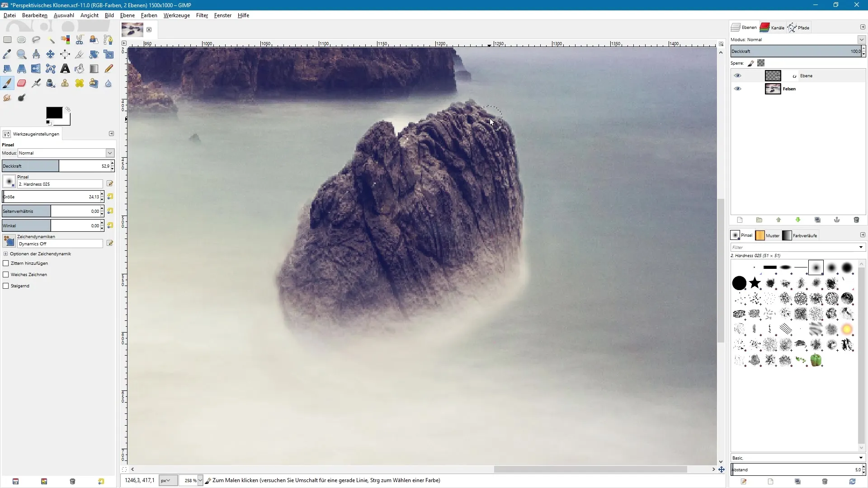868x488 pixels.
Task: Select the Text tool
Action: [x=65, y=69]
